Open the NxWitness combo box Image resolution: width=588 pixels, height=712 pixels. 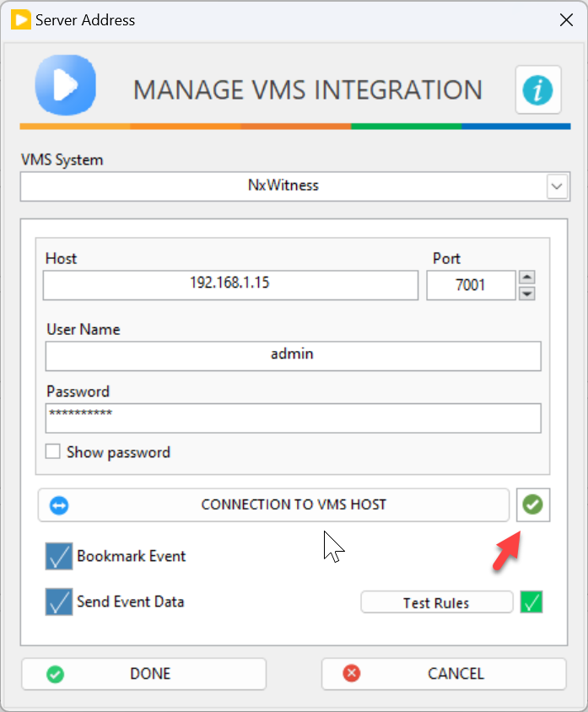tap(283, 186)
